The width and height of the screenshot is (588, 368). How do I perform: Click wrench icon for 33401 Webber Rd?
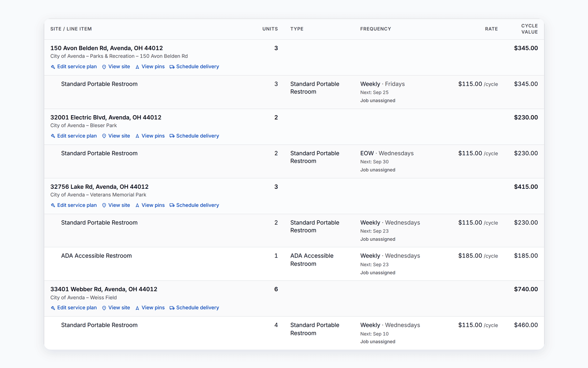pos(53,308)
